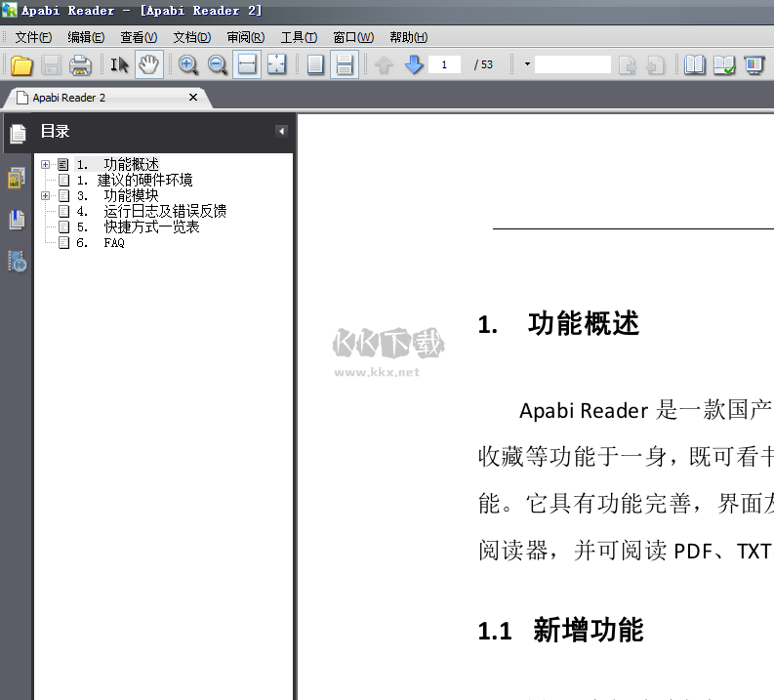The height and width of the screenshot is (700, 774).
Task: Close the Apabi Reader 2 document tab
Action: (x=193, y=98)
